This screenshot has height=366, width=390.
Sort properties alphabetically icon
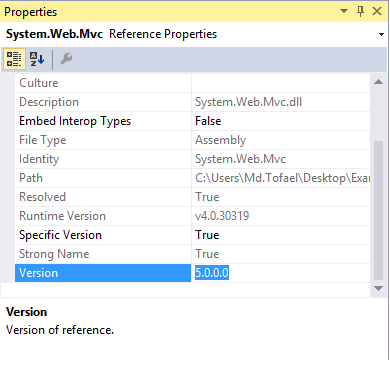point(37,59)
